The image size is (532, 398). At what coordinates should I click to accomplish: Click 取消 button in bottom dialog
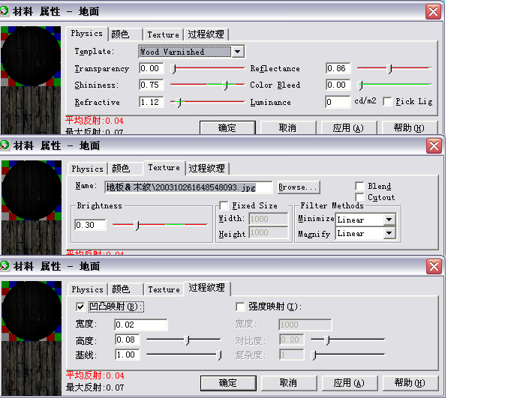click(x=288, y=383)
